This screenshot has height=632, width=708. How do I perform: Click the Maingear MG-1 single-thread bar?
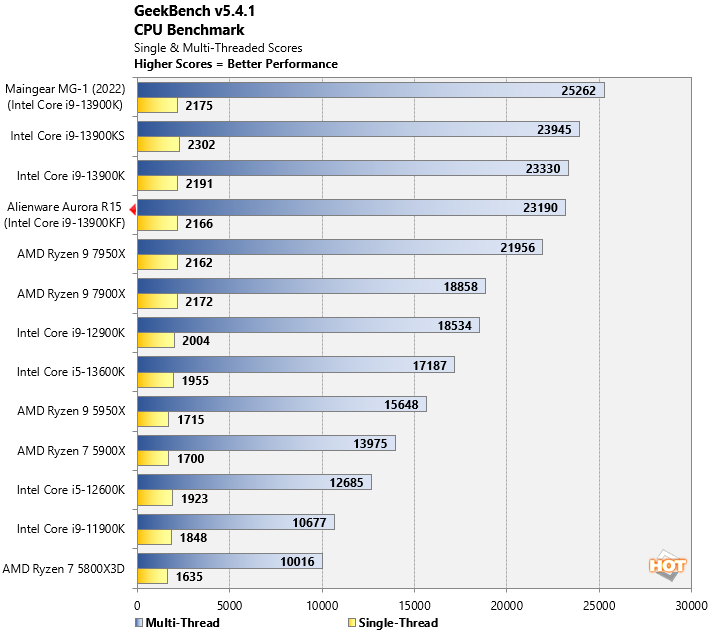[158, 105]
